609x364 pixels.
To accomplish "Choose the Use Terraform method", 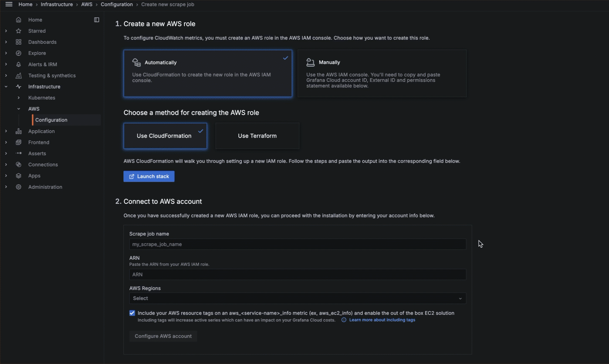I will (x=257, y=136).
